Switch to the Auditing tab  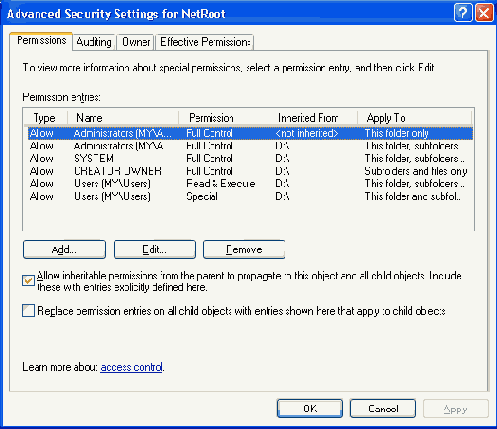coord(94,42)
